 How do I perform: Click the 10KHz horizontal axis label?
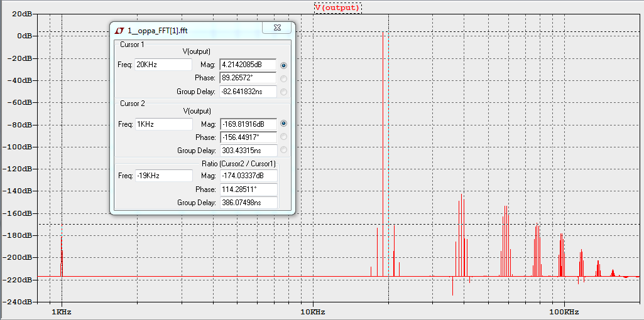(x=313, y=312)
